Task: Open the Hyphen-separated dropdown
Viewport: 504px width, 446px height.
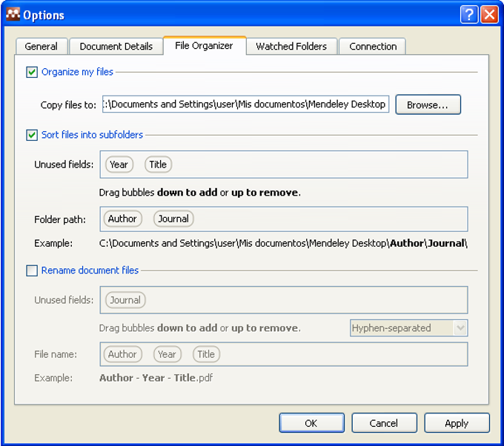Action: pos(408,328)
